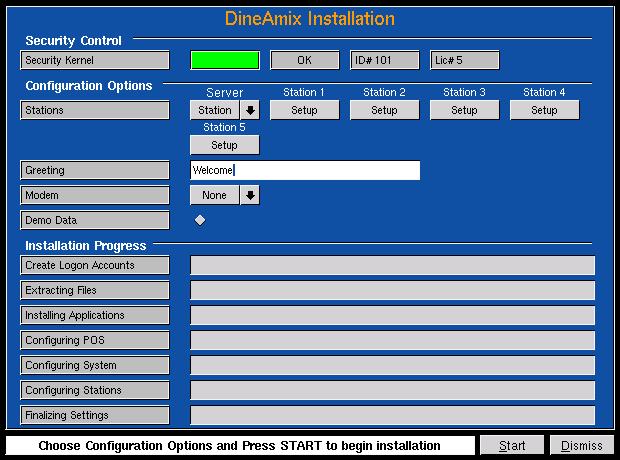Screen dimensions: 620x460
Task: Click the Extracting Files label
Action: [95, 290]
